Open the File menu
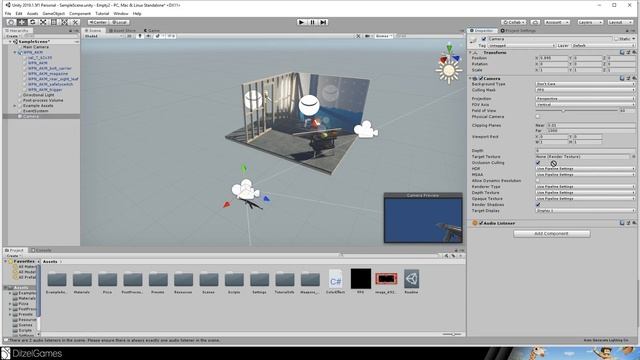640x360 pixels. click(8, 13)
